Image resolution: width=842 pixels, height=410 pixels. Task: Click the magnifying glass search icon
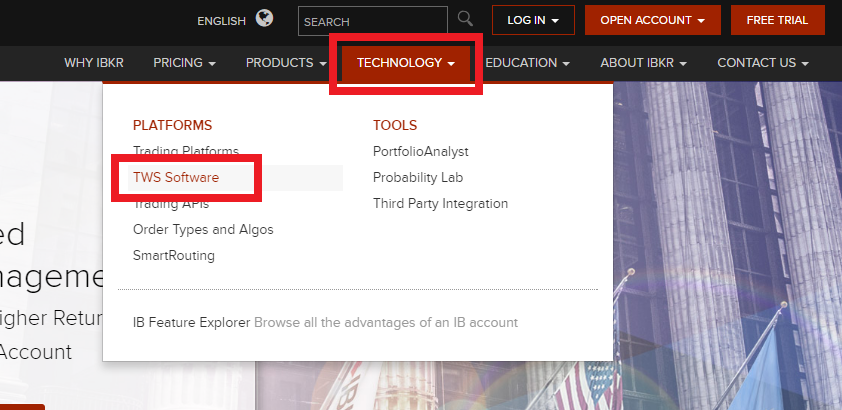pos(465,19)
